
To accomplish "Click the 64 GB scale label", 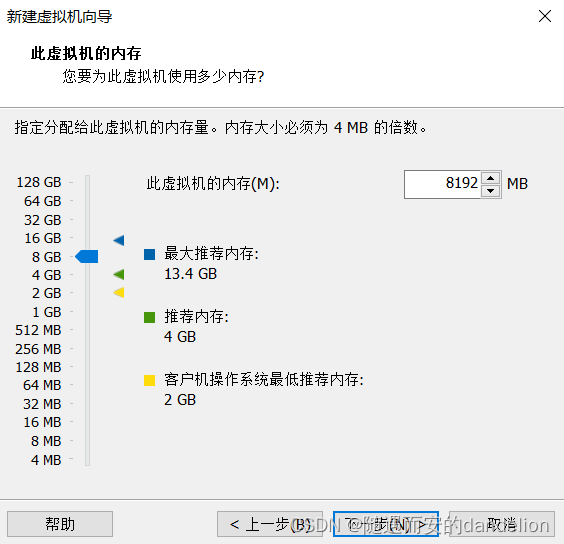I will click(x=42, y=201).
